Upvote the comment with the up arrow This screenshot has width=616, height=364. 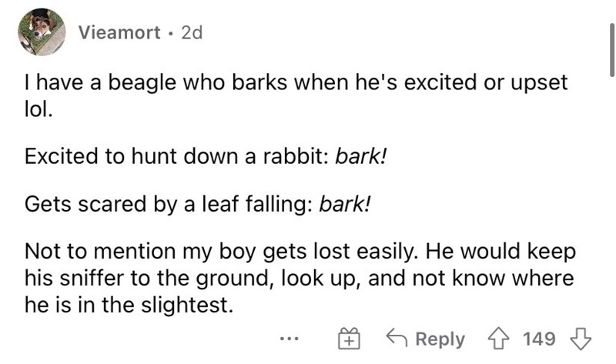coord(498,339)
